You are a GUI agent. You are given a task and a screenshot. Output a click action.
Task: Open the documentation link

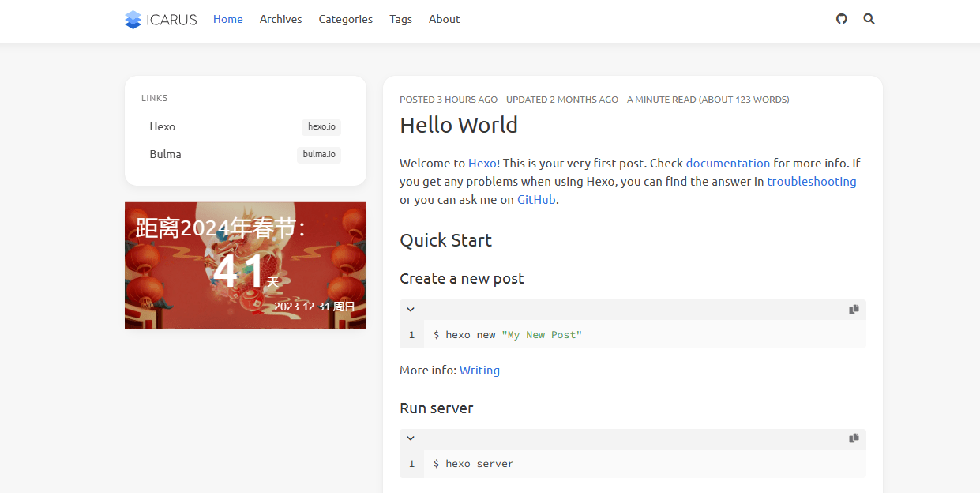click(x=728, y=164)
